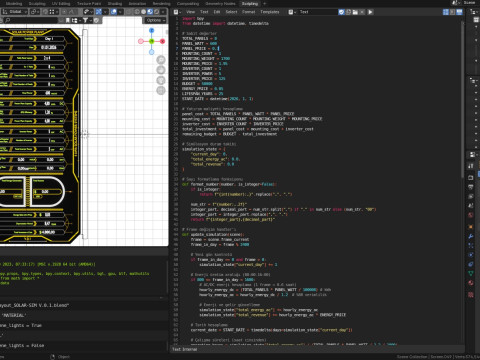Image resolution: width=480 pixels, height=360 pixels.
Task: Open the Modifiers wrench tab
Action: [471, 236]
